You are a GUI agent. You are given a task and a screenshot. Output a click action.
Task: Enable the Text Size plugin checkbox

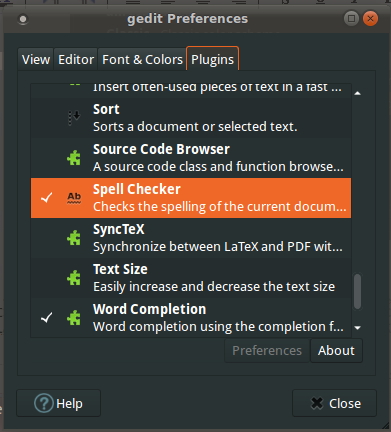pyautogui.click(x=47, y=278)
